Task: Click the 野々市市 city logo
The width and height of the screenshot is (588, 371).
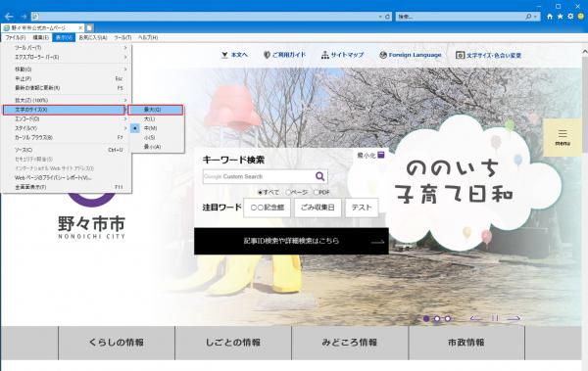Action: 91,217
